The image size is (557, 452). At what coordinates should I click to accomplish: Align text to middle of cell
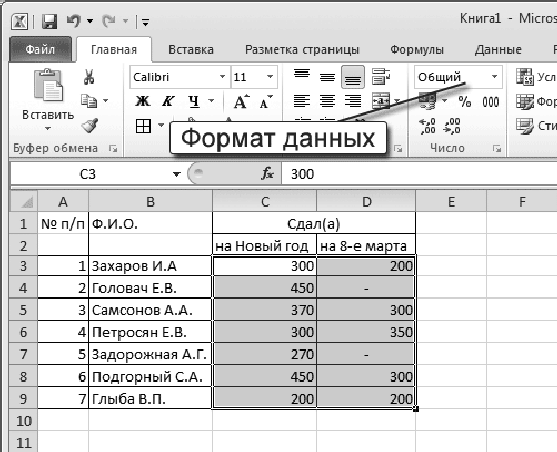point(327,77)
